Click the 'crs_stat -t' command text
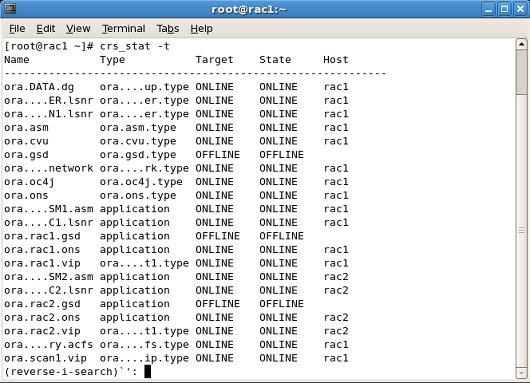Image resolution: width=530 pixels, height=383 pixels. (x=135, y=46)
